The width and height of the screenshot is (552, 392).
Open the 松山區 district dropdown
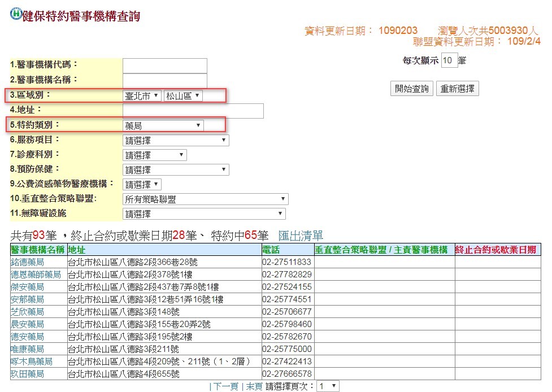point(182,96)
